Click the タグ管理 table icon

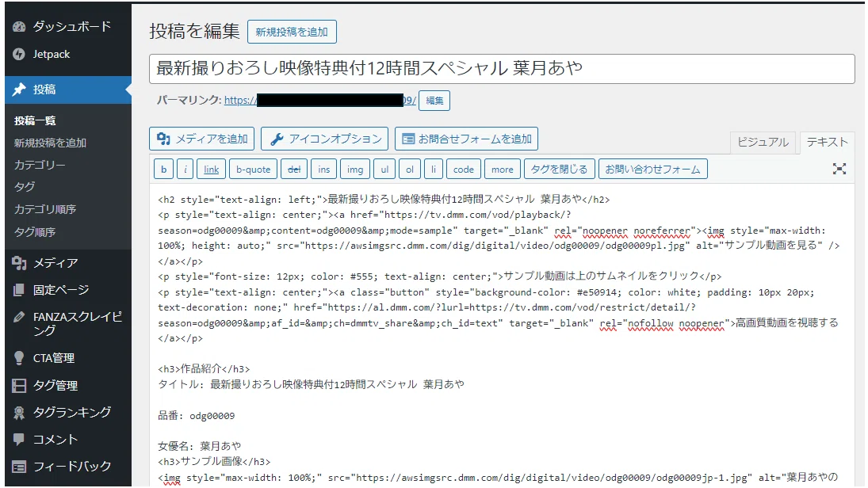click(19, 386)
